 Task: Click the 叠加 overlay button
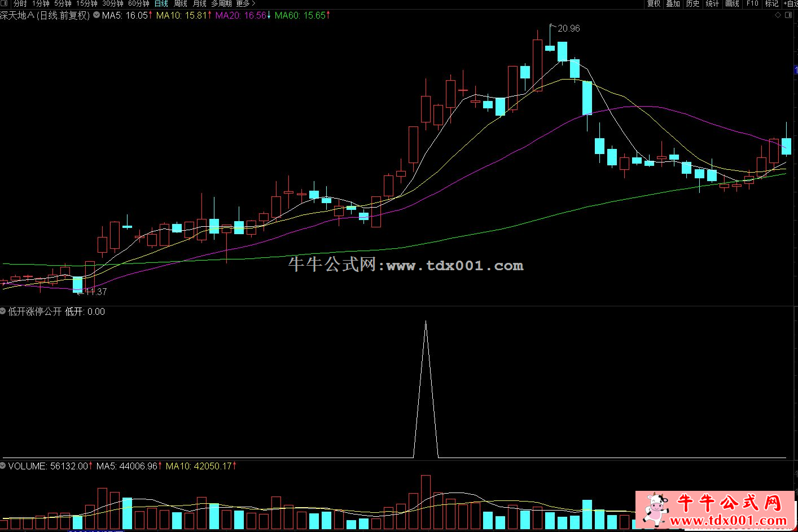point(673,3)
